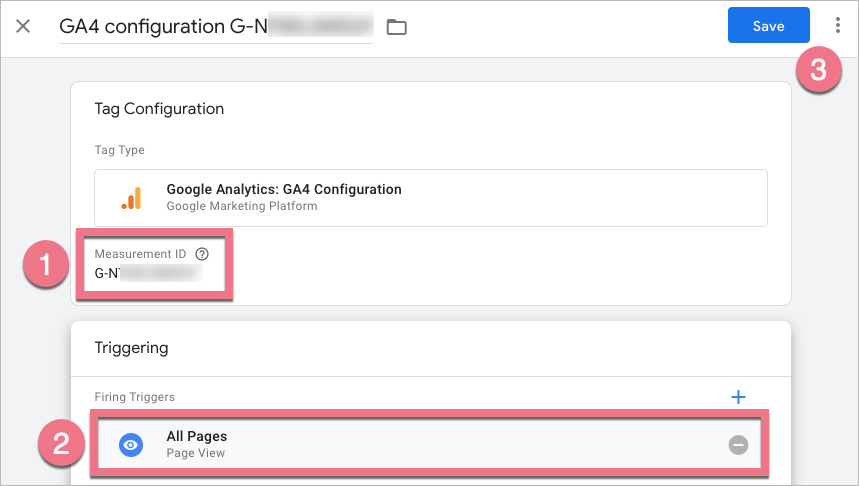
Task: Click the folder icon beside the tag name
Action: [x=397, y=27]
